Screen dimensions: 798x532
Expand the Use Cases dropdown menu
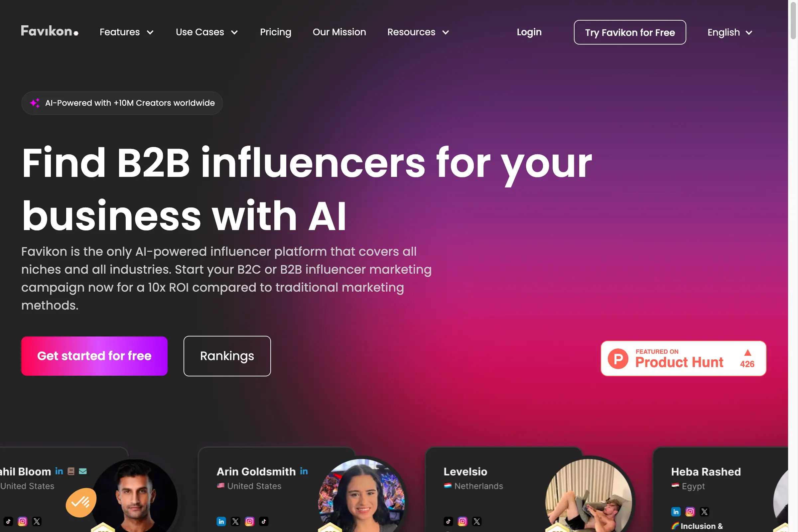point(206,32)
